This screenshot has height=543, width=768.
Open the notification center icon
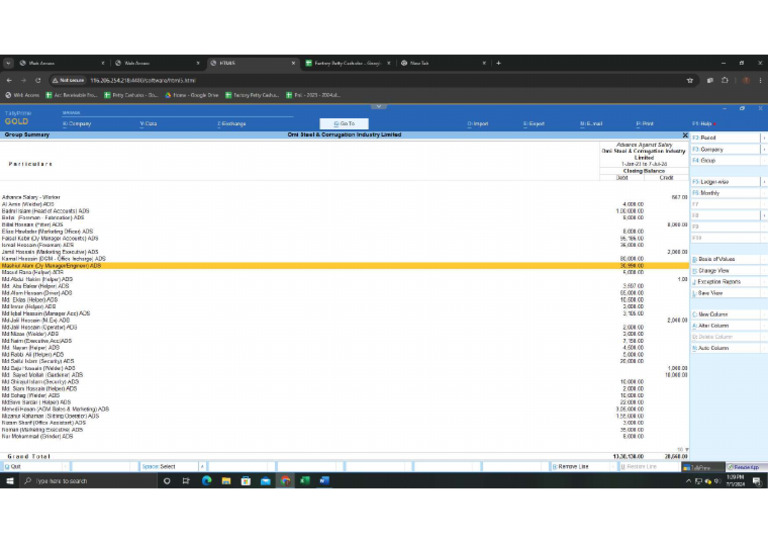(757, 481)
